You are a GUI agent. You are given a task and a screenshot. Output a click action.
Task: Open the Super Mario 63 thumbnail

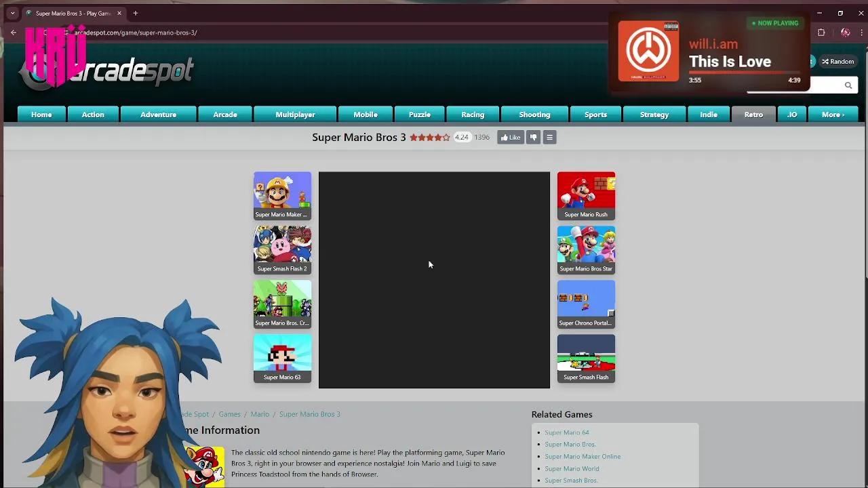pyautogui.click(x=282, y=359)
